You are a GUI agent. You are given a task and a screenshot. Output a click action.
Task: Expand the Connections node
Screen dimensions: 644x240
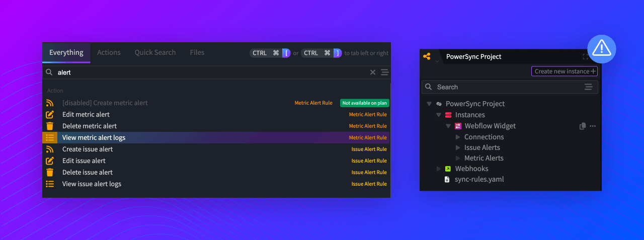[x=458, y=137]
